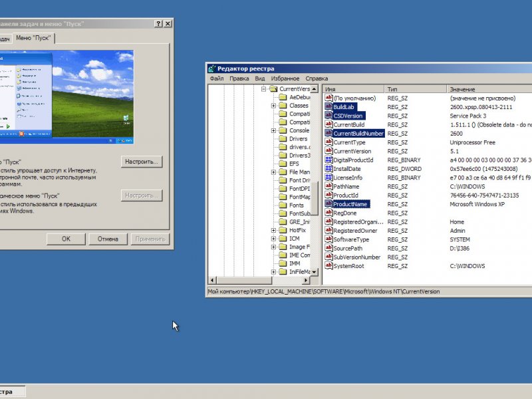The width and height of the screenshot is (532, 399).
Task: Click the binary icon beside LicenseInfo
Action: 329,177
